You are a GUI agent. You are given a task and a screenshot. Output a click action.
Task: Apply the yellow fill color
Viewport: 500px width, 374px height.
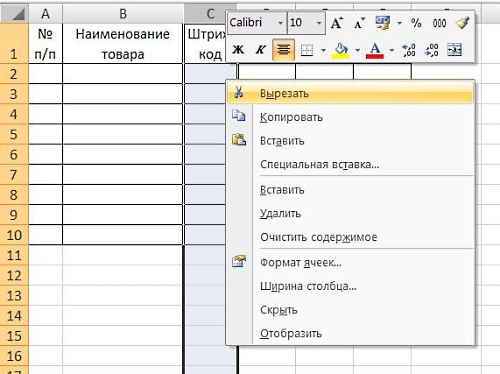(341, 50)
